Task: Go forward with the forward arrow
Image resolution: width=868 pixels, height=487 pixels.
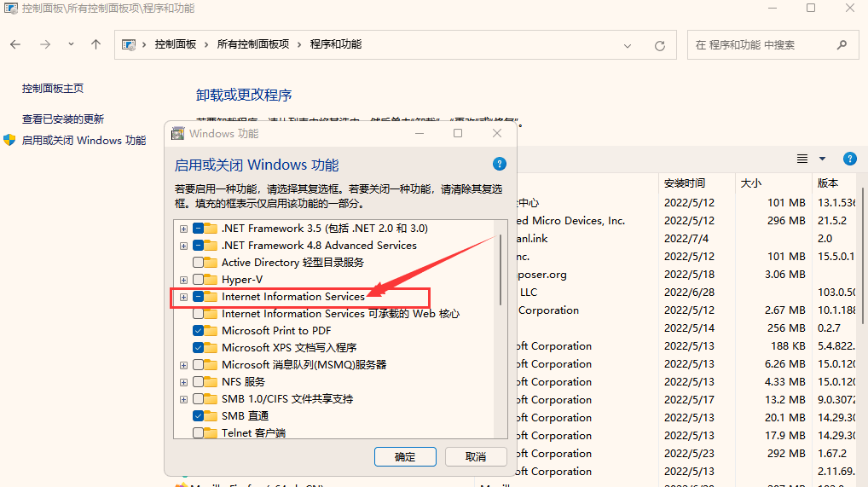Action: pyautogui.click(x=45, y=44)
